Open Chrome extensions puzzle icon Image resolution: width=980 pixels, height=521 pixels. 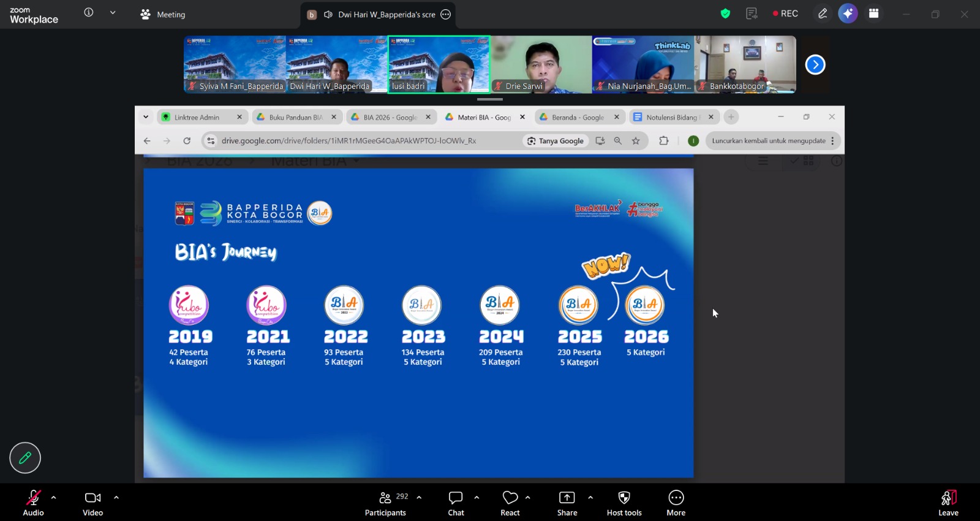[664, 141]
